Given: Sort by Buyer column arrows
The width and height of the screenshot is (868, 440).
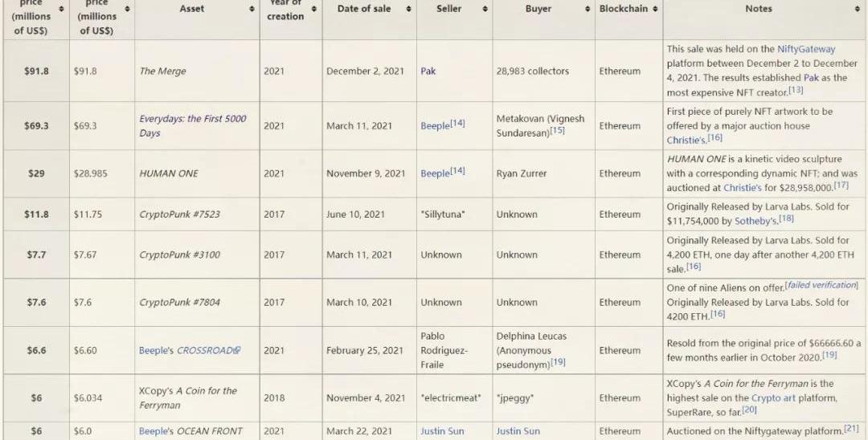Looking at the screenshot, I should (588, 10).
